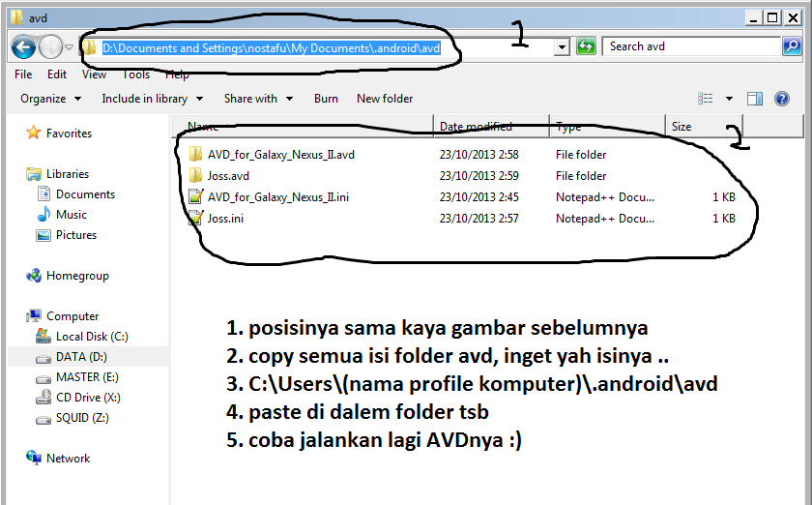This screenshot has height=505, width=812.
Task: Open the SQUID (Z:) drive
Action: [82, 418]
